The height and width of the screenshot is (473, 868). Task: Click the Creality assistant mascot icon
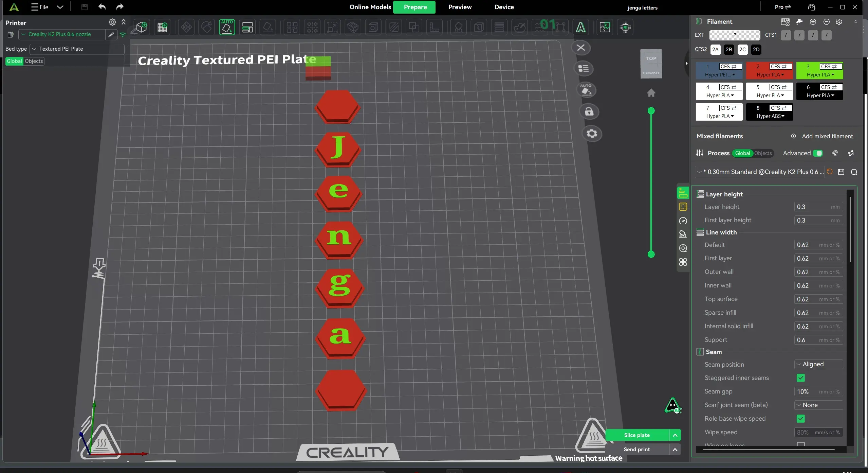click(x=673, y=405)
